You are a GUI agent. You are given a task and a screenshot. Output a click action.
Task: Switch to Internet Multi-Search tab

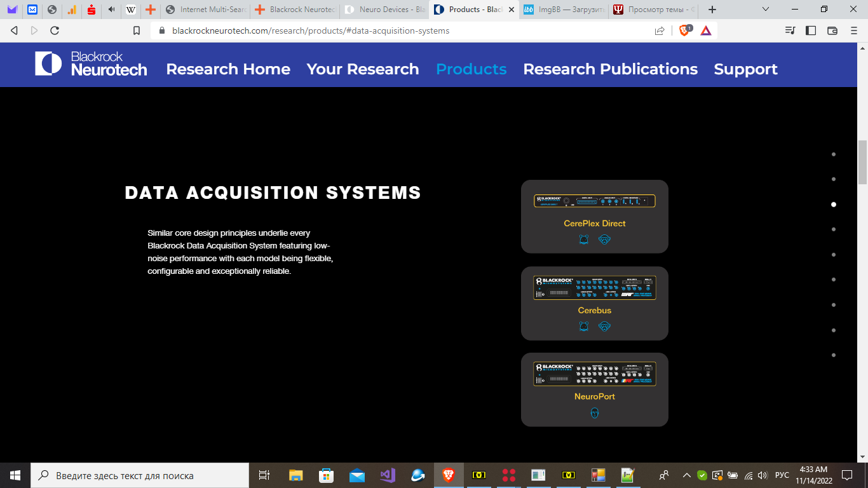(205, 10)
